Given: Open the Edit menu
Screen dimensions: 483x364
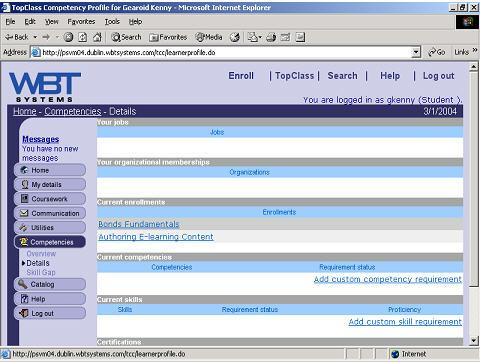Looking at the screenshot, I should pyautogui.click(x=30, y=22).
